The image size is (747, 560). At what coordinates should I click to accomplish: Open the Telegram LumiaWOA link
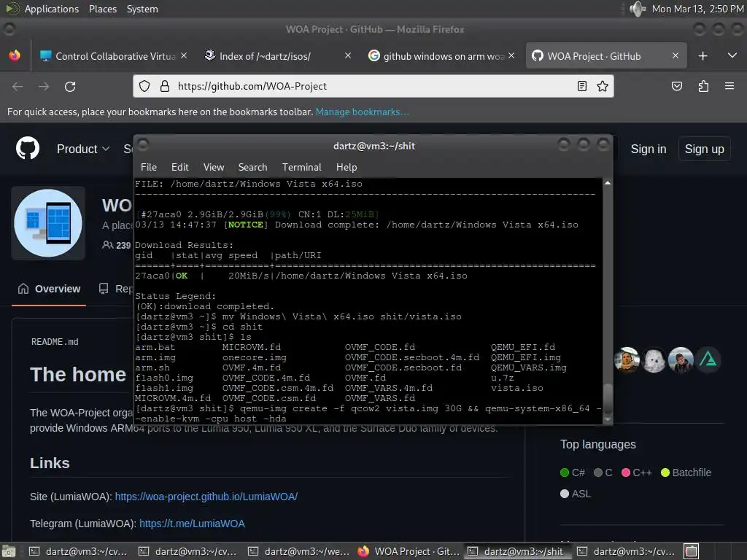(192, 524)
